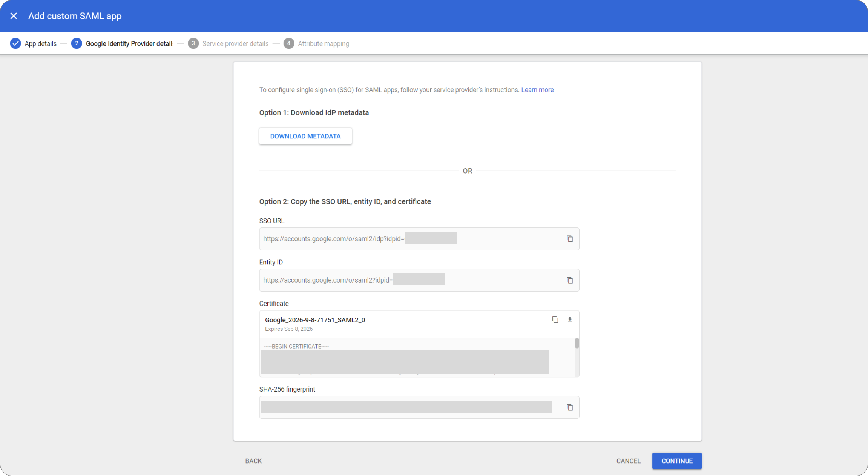Click step 4 Attribute mapping label
868x476 pixels.
click(x=324, y=43)
